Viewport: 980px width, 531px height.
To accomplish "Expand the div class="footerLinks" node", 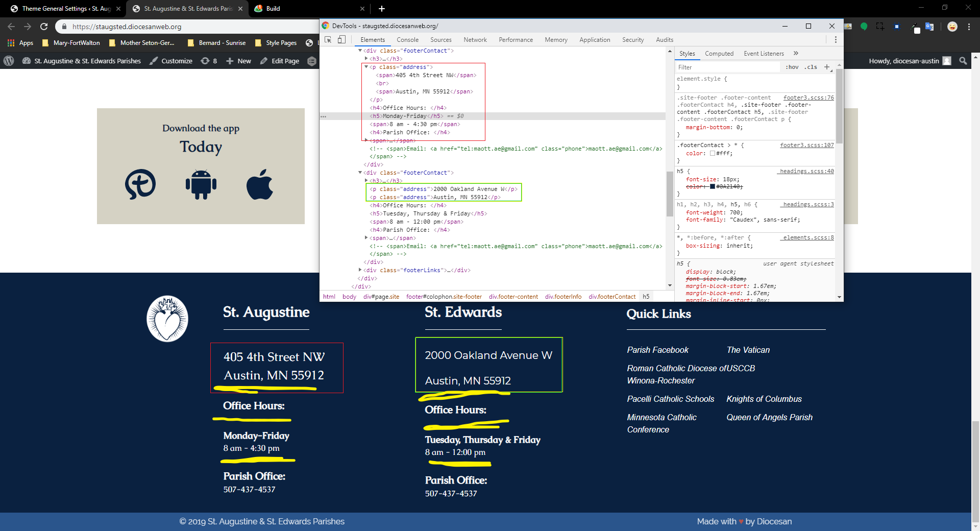I will coord(360,270).
